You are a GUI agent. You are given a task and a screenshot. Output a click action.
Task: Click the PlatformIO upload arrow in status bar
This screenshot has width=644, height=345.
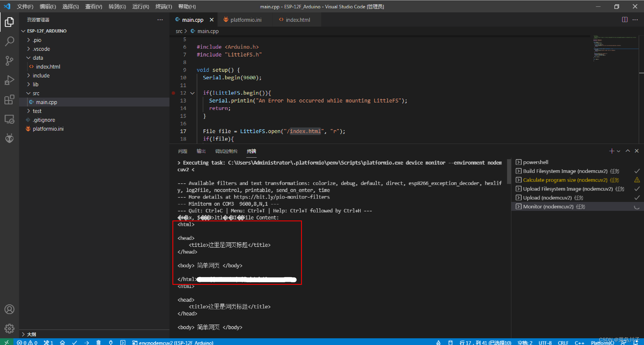[86, 342]
